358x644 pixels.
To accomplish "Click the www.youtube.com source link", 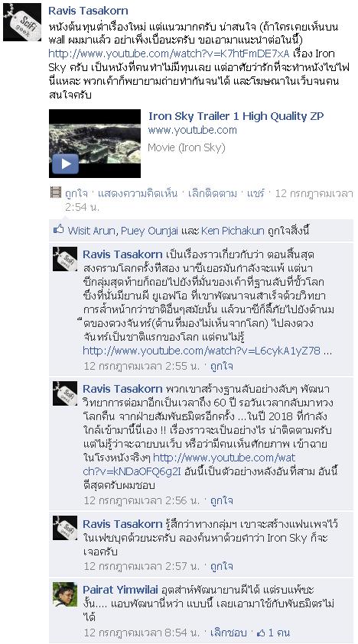I will click(x=192, y=130).
